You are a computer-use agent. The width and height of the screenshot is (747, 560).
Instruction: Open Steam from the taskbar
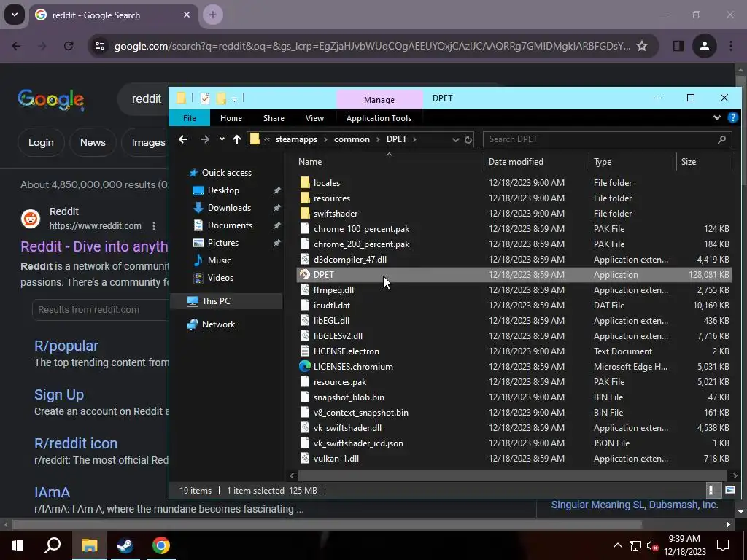(x=125, y=545)
